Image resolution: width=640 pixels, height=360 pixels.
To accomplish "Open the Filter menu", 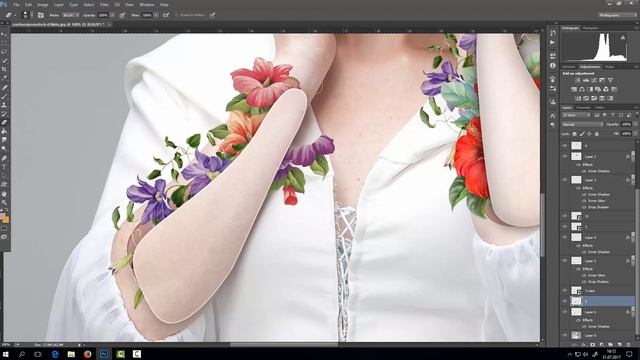I will coord(104,4).
